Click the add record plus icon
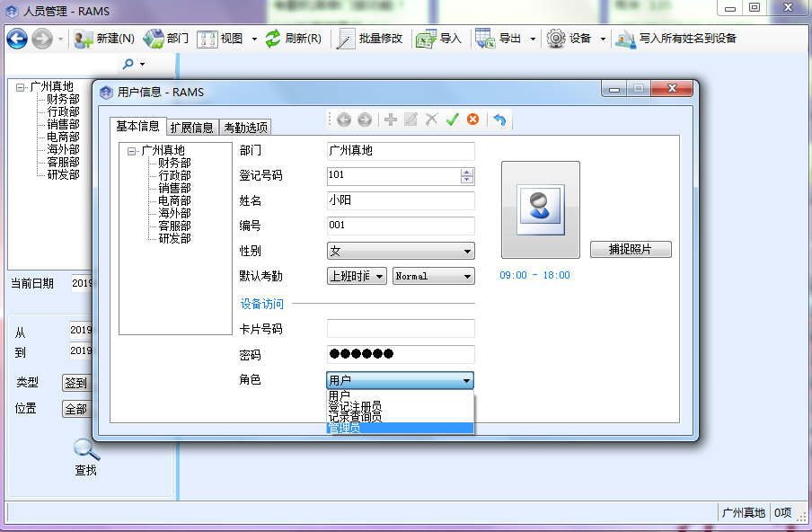Image resolution: width=812 pixels, height=532 pixels. click(x=391, y=120)
